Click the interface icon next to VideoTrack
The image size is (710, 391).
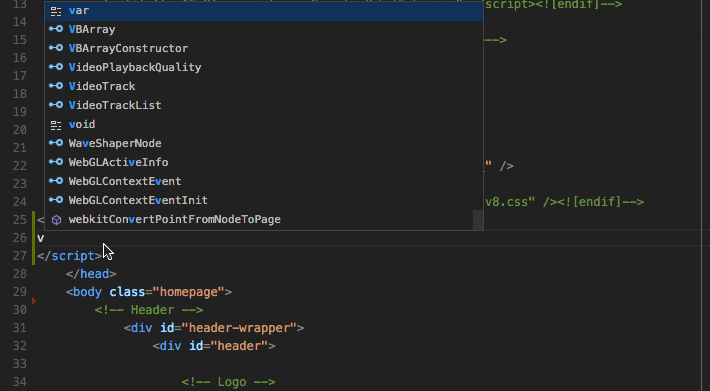point(56,86)
